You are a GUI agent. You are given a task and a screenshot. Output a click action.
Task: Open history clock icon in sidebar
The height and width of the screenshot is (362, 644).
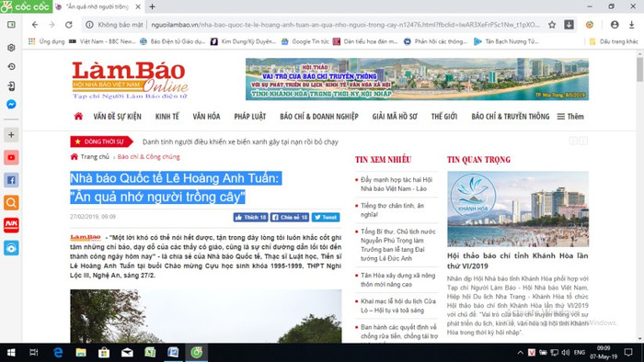(x=11, y=66)
